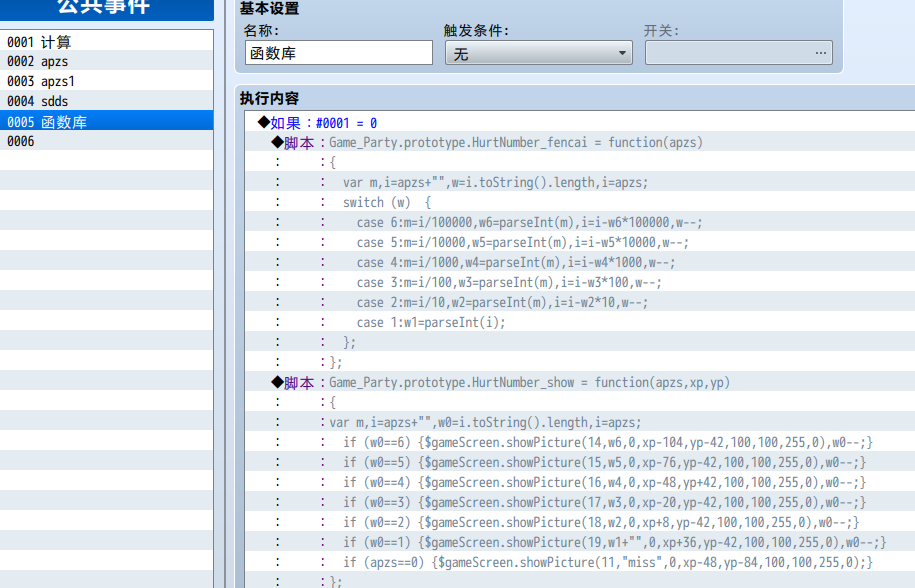The image size is (915, 588).
Task: Select common event 0005 函数库
Action: click(107, 121)
